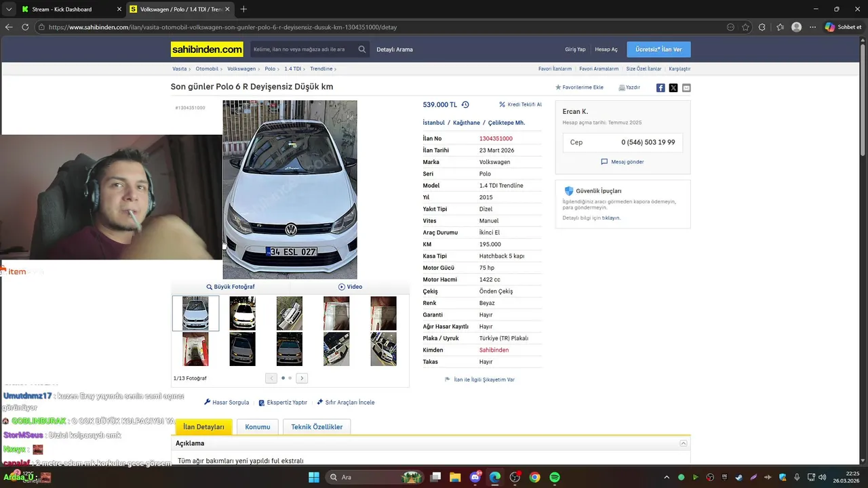Click the main car photo
The height and width of the screenshot is (488, 868).
(x=290, y=190)
